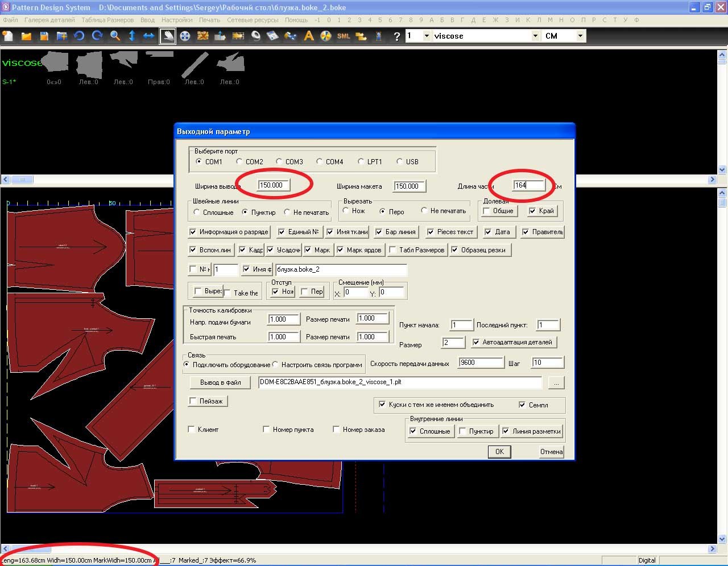Image resolution: width=728 pixels, height=566 pixels.
Task: Click the piece gallery horizontal scrollbar thumb
Action: coord(22,180)
